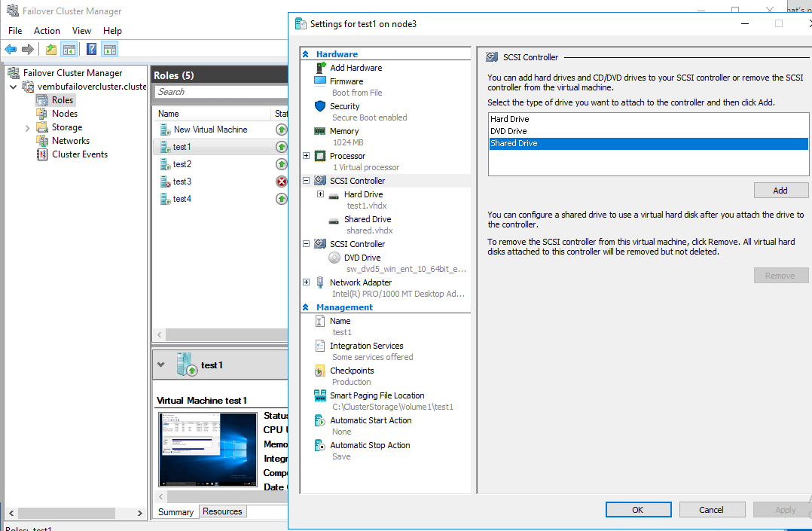This screenshot has height=531, width=812.
Task: Select the test1.vhdx Hard Drive icon
Action: click(334, 195)
